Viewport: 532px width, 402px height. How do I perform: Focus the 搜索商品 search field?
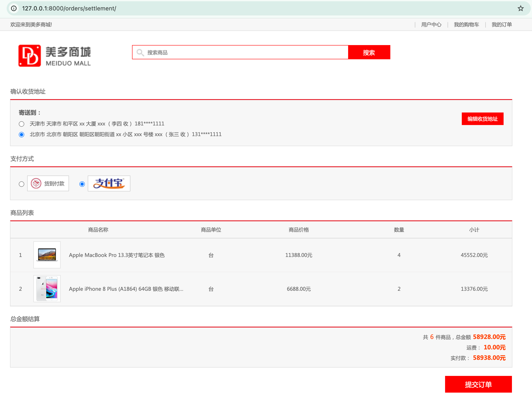click(240, 52)
